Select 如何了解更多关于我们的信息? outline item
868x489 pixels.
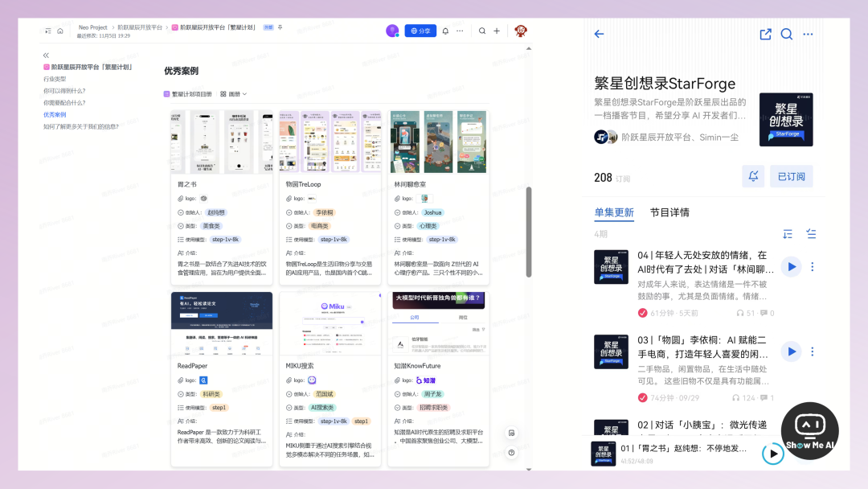point(81,127)
